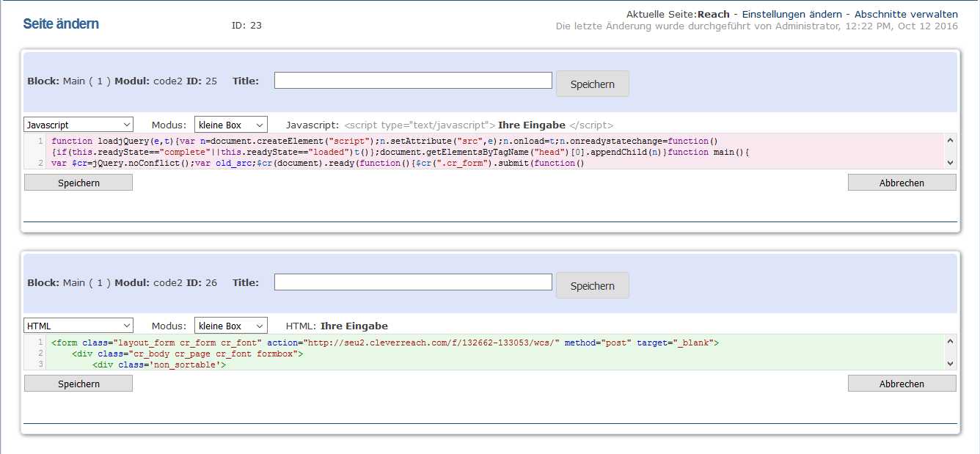Click the Javascript editor scroll-up arrow
This screenshot has width=980, height=454.
pyautogui.click(x=951, y=140)
